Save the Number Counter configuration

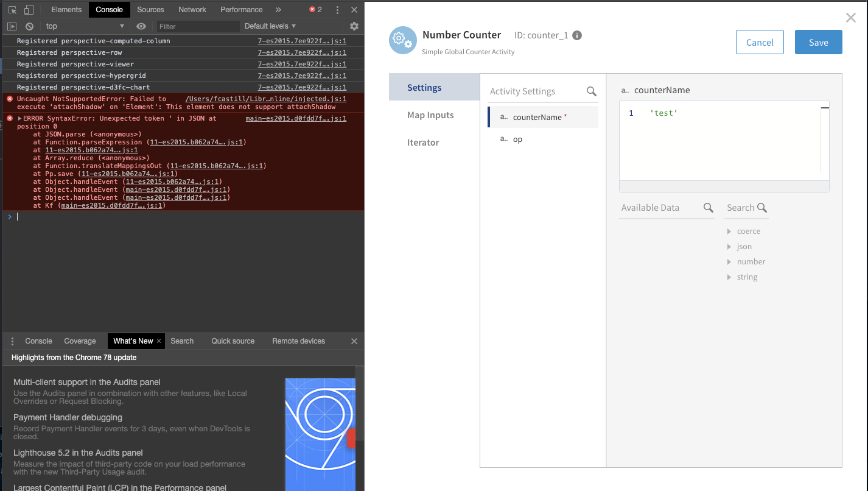[x=817, y=42]
